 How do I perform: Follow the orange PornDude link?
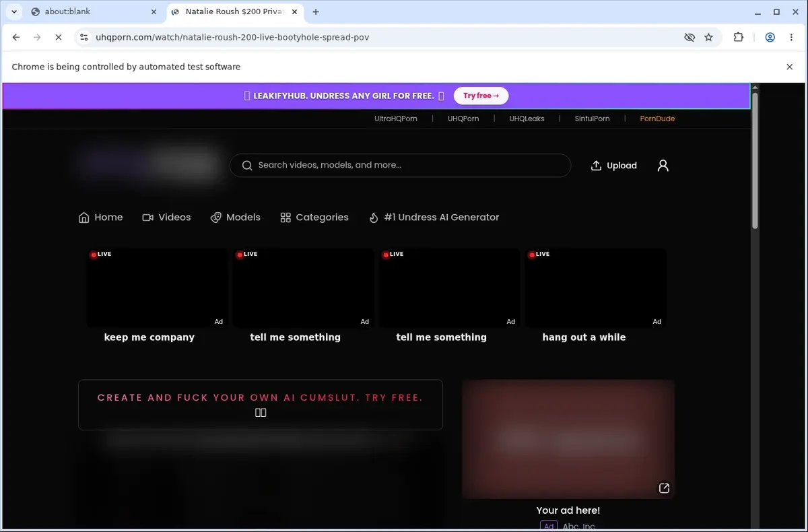pos(657,119)
